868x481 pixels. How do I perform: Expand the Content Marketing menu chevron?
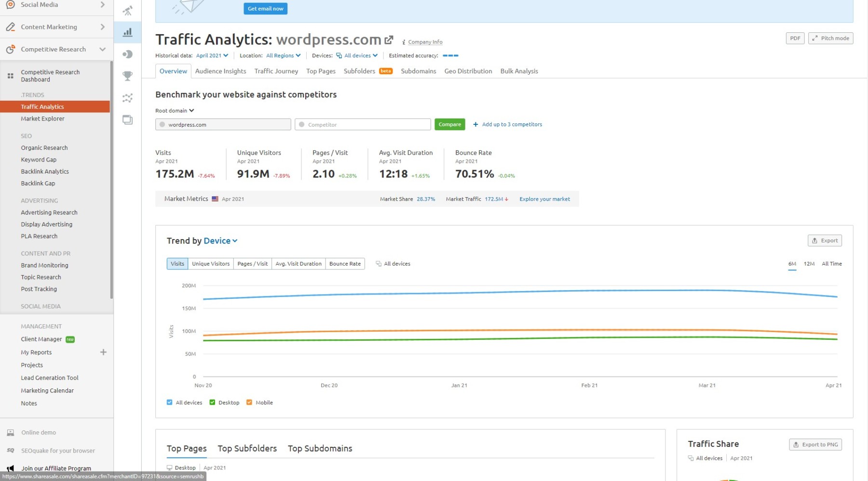pyautogui.click(x=102, y=27)
